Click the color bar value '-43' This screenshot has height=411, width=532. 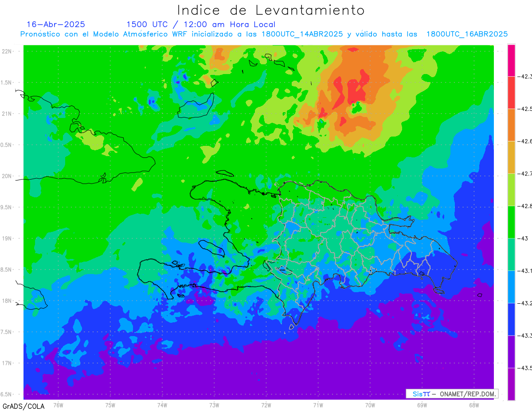point(523,238)
